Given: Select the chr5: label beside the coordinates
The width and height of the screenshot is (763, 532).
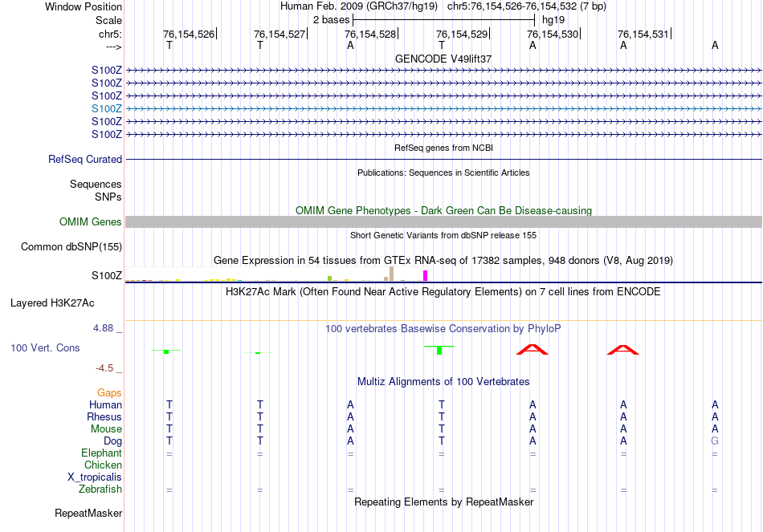Looking at the screenshot, I should click(110, 34).
